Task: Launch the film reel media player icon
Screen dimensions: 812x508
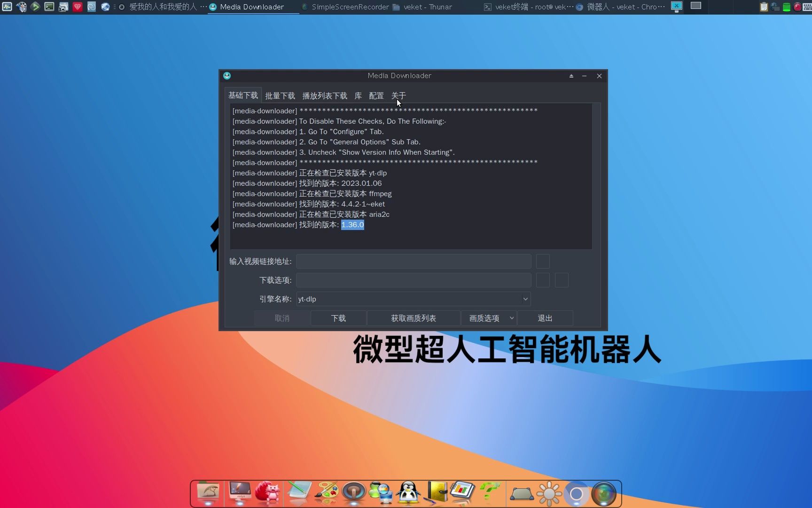Action: click(21, 7)
